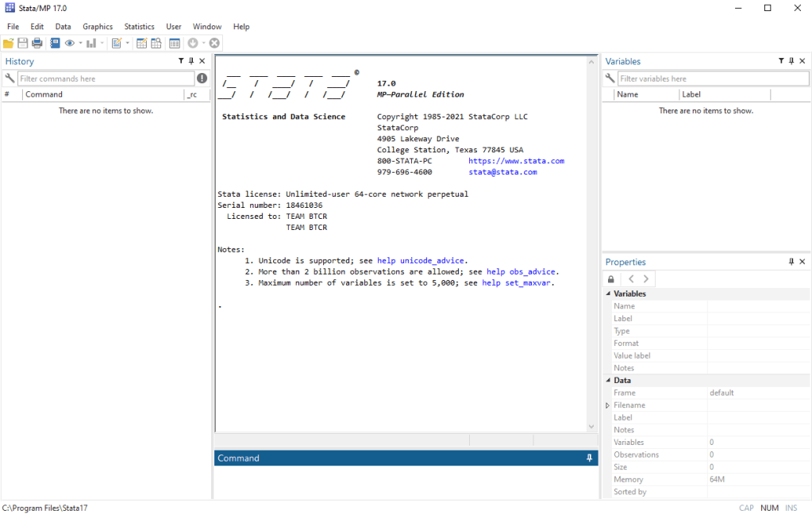Viewport: 812px width, 514px height.
Task: Open the Statistics menu
Action: coord(139,26)
